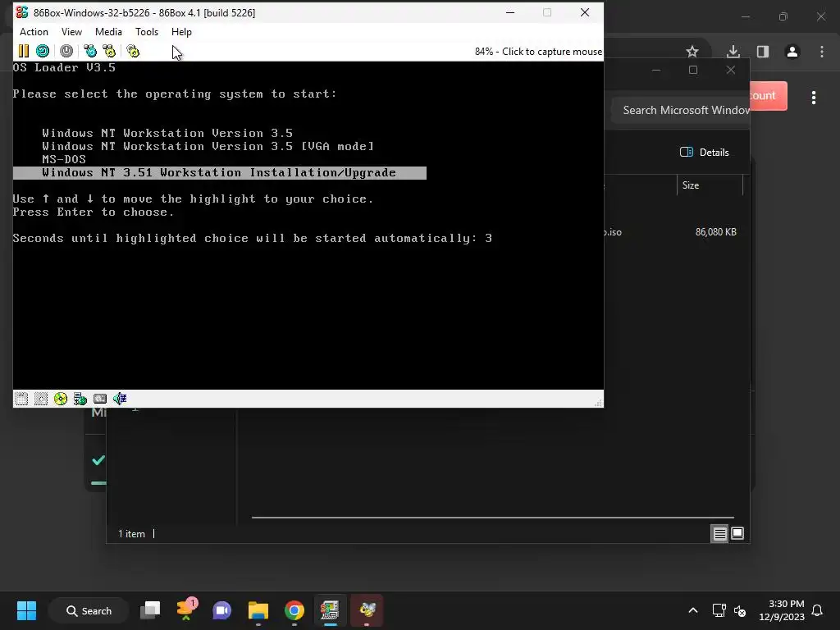This screenshot has width=840, height=630.
Task: Open the Tools menu
Action: click(147, 32)
